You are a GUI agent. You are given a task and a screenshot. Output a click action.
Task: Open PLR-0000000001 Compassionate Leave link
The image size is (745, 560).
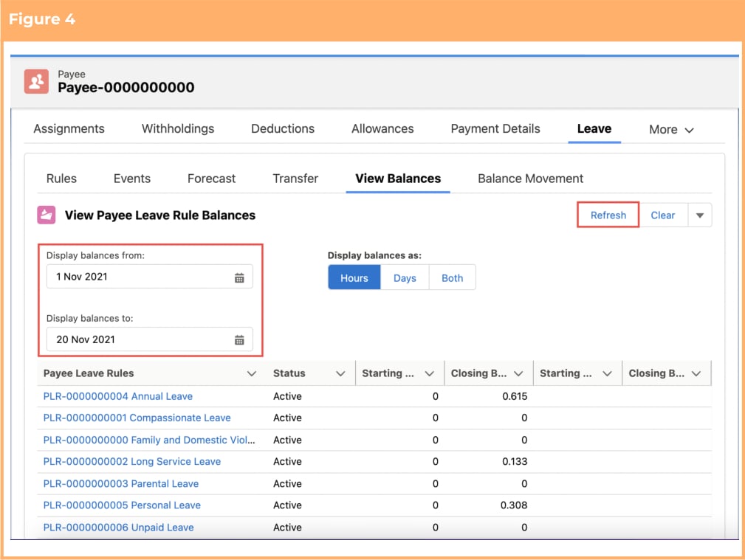tap(137, 418)
